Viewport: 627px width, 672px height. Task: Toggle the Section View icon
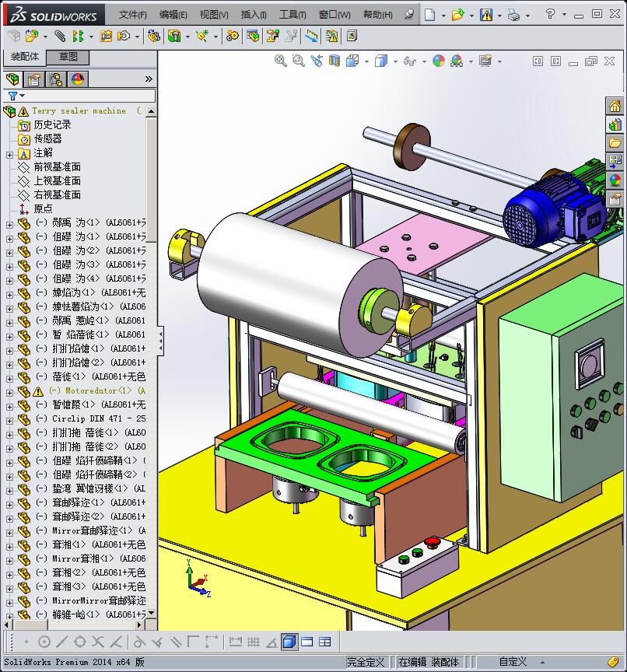(x=335, y=61)
